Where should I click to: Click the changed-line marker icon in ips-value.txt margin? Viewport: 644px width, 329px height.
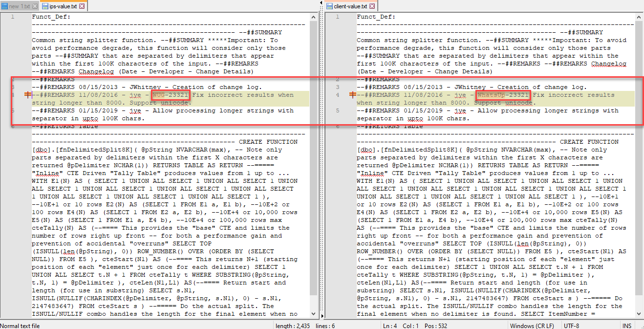pyautogui.click(x=27, y=95)
